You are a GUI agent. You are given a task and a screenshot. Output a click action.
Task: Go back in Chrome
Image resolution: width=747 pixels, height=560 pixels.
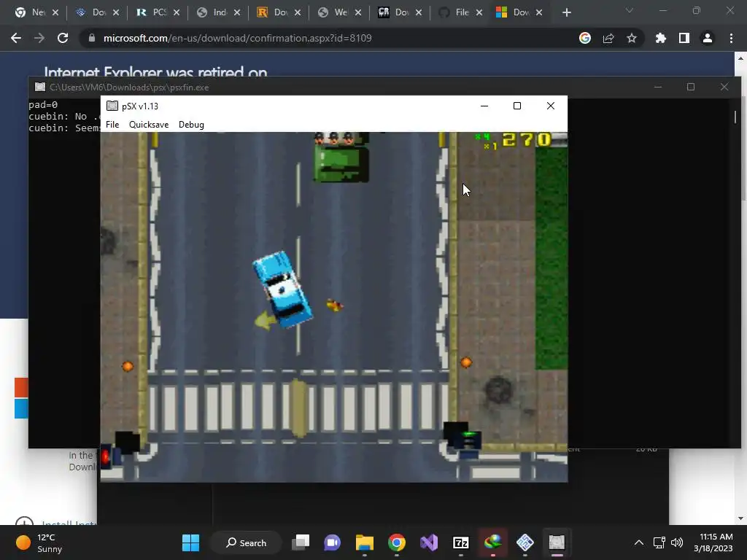point(16,38)
